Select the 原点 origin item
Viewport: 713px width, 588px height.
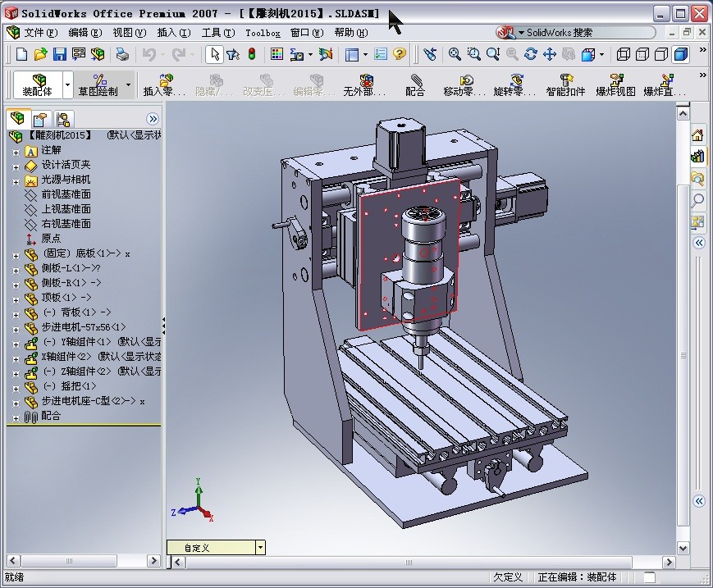click(51, 238)
